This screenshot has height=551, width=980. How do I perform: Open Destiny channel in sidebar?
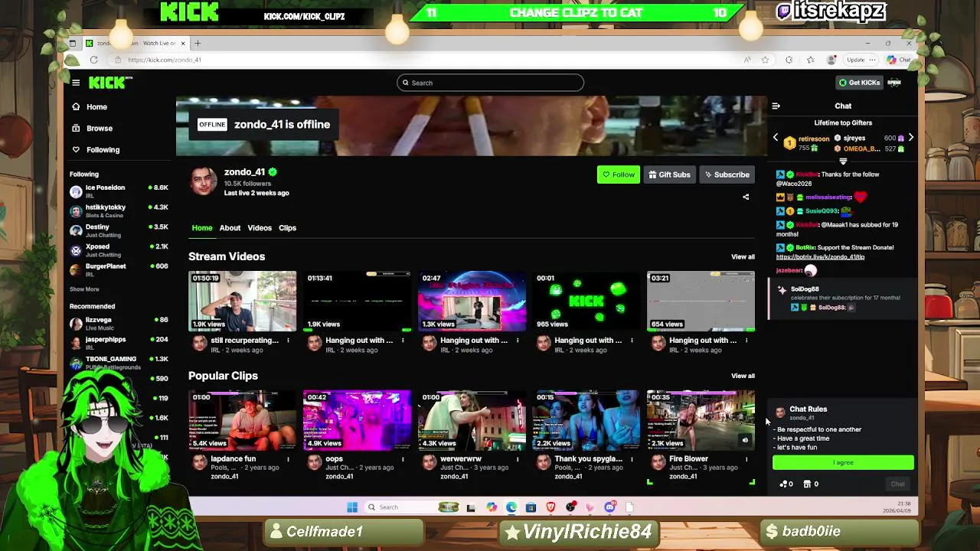pos(119,230)
